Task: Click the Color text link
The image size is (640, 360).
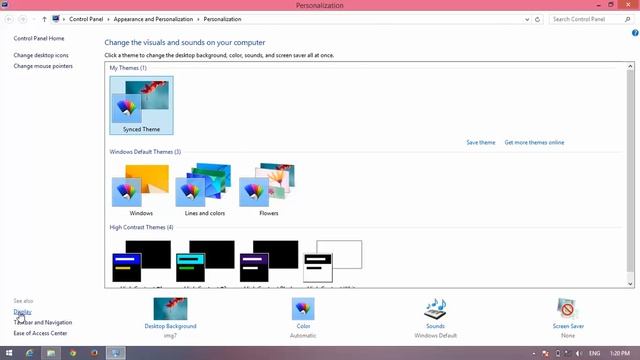Action: point(303,326)
